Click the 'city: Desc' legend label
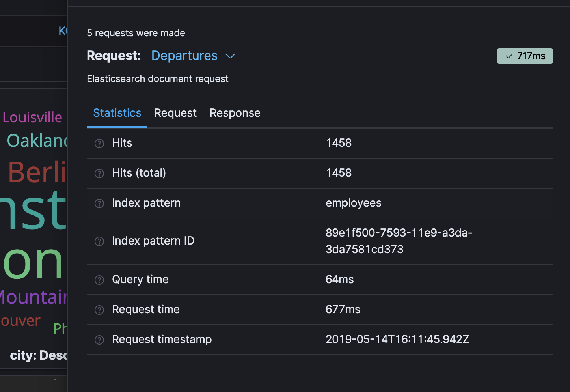 pyautogui.click(x=39, y=355)
